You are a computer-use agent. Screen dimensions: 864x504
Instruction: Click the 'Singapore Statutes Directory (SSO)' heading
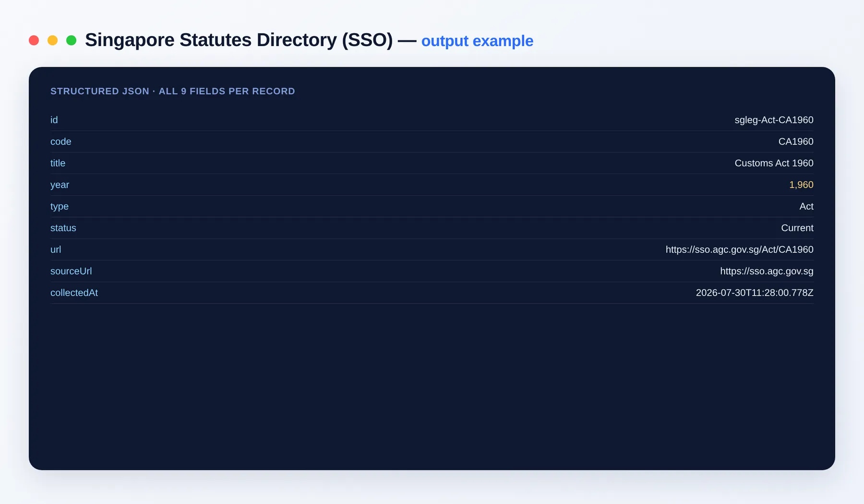pyautogui.click(x=239, y=40)
